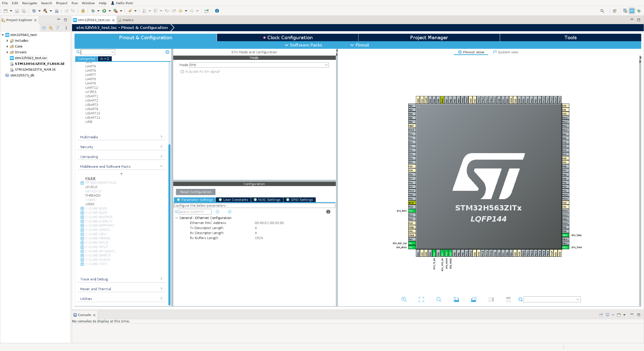644x351 pixels.
Task: Rotate chip clockwise icon
Action: pyautogui.click(x=456, y=300)
